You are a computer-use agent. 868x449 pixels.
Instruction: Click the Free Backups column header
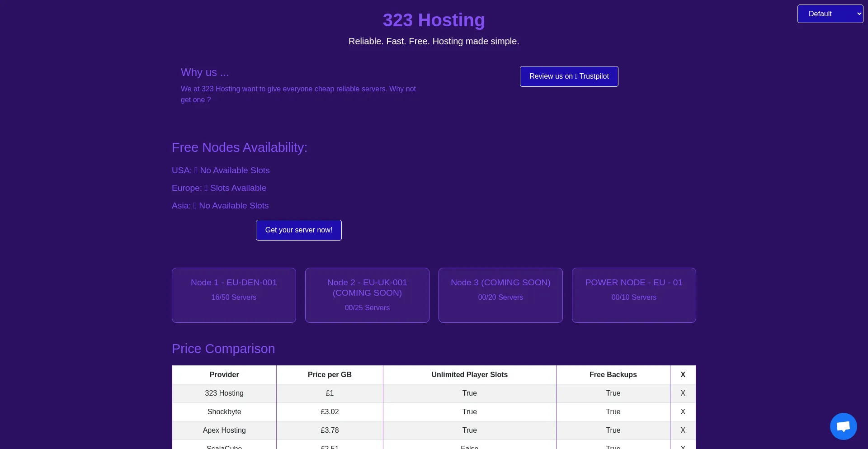pos(613,374)
